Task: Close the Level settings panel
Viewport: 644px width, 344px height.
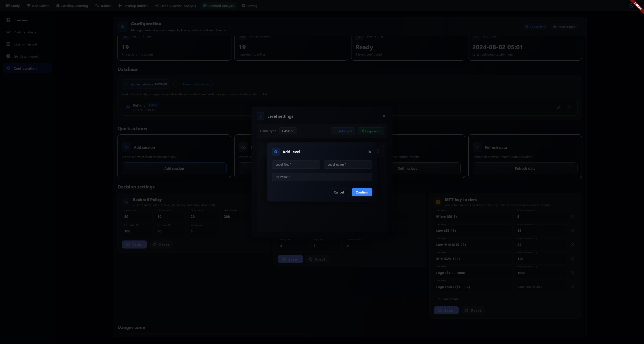Action: (384, 116)
